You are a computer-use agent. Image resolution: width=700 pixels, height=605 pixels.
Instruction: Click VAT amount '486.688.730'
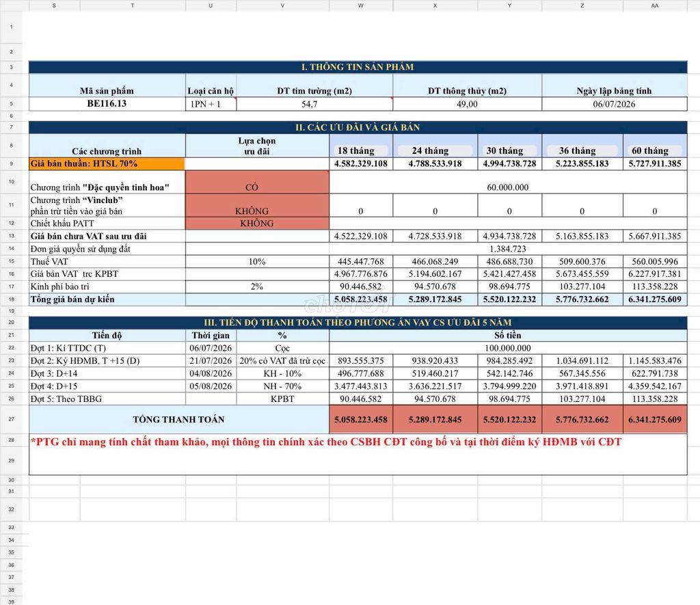(509, 262)
